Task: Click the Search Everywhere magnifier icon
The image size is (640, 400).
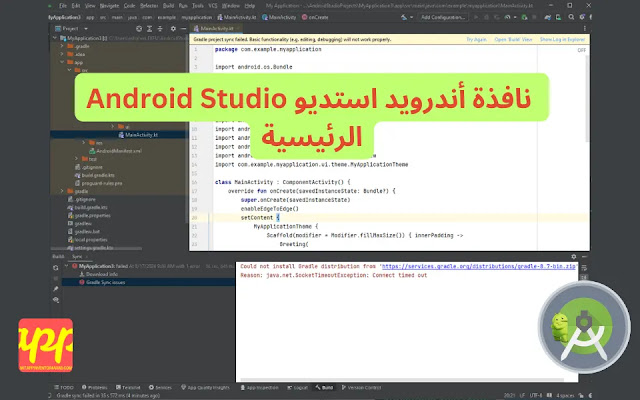Action: tap(571, 17)
